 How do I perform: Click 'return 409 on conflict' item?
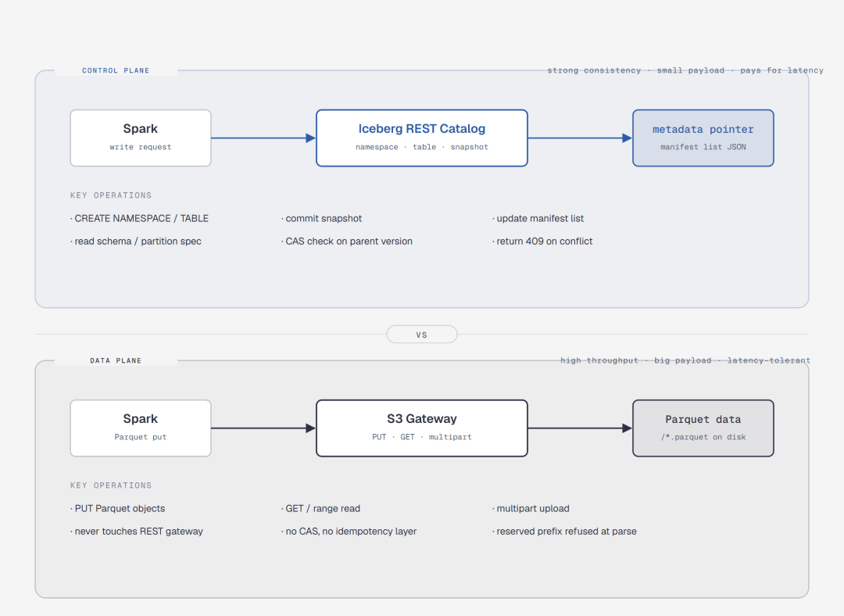point(542,242)
